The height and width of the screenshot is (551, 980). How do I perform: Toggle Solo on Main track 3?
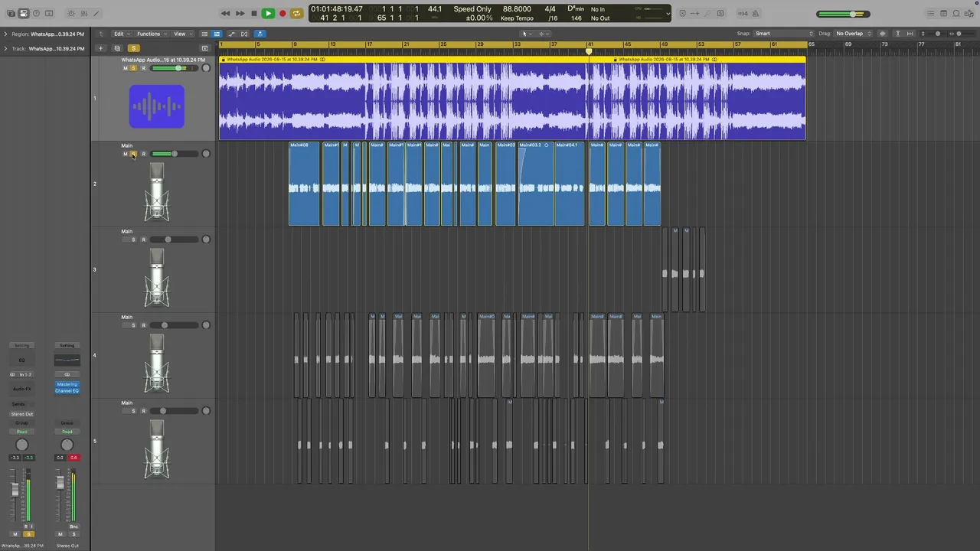click(x=133, y=240)
